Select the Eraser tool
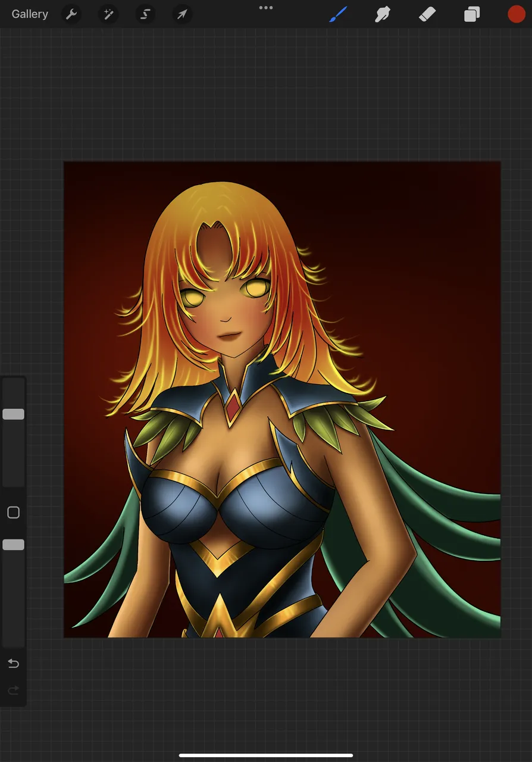 click(x=427, y=14)
